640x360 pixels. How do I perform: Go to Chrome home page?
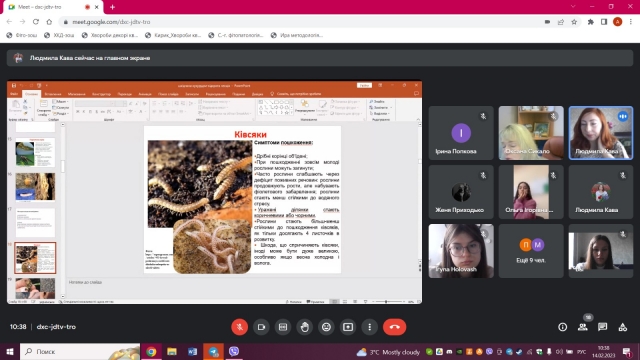(49, 22)
